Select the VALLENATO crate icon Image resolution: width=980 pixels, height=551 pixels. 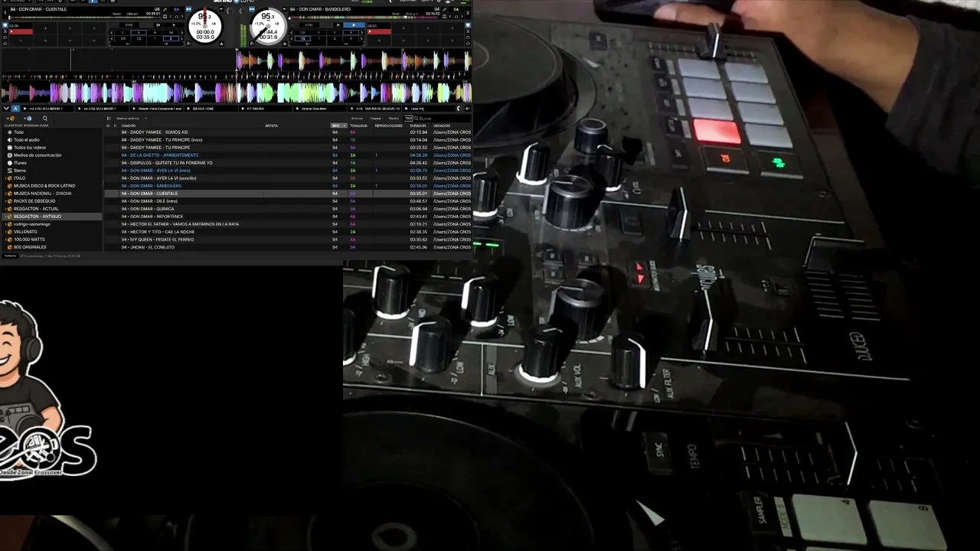[x=10, y=232]
